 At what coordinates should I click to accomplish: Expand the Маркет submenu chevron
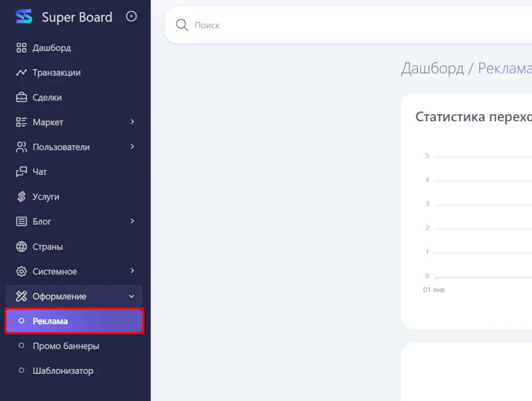pyautogui.click(x=132, y=122)
